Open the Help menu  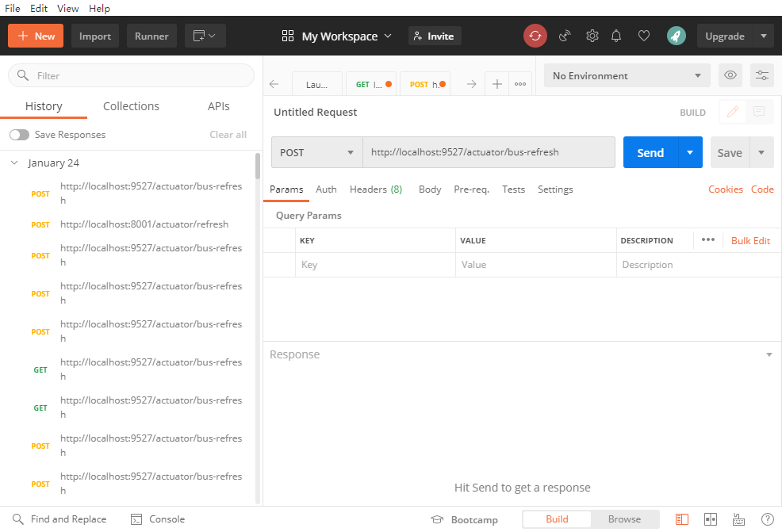99,8
